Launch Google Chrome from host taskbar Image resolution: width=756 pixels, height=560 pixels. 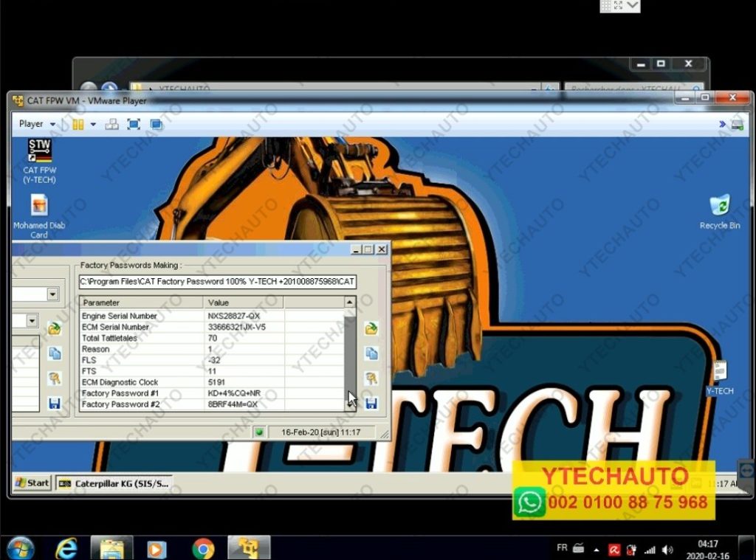203,548
